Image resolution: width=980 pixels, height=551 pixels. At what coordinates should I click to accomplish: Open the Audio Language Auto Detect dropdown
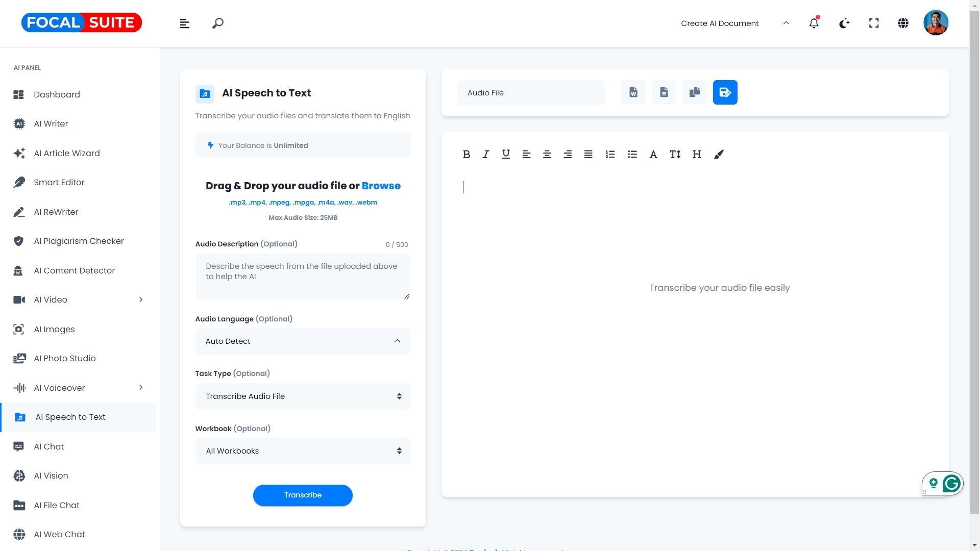[x=303, y=341]
